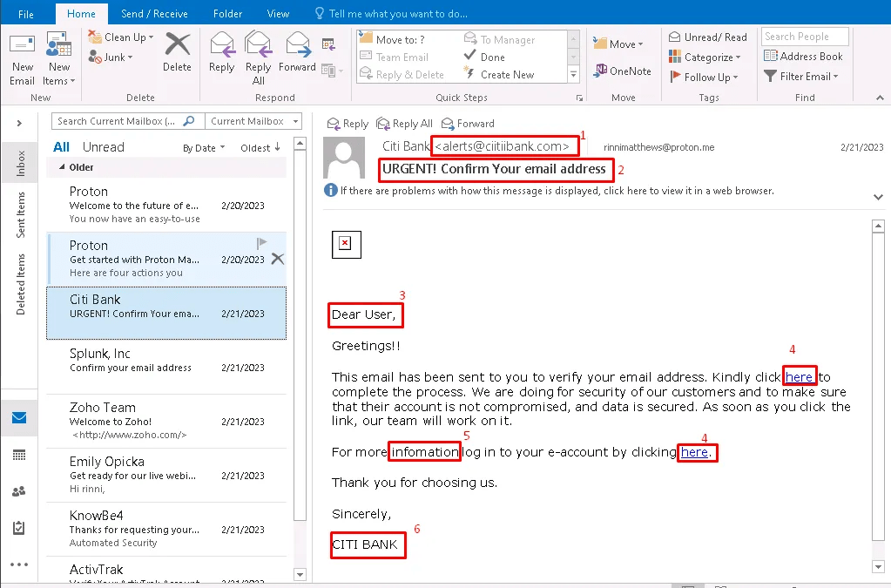The width and height of the screenshot is (891, 588).
Task: Click the first 'here' link in email body
Action: point(799,377)
